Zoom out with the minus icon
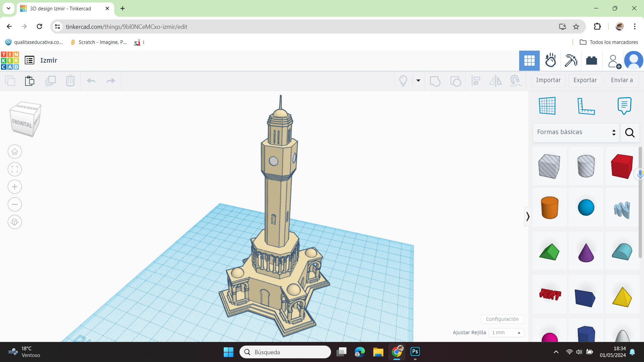The height and width of the screenshot is (362, 644). pos(15,204)
